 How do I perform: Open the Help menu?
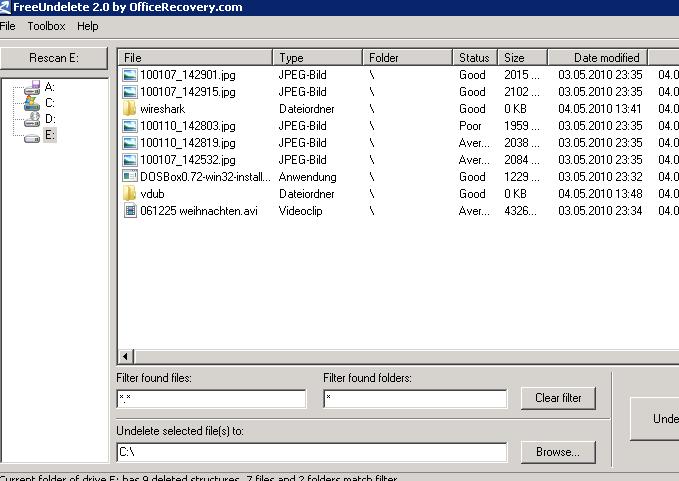pyautogui.click(x=87, y=26)
